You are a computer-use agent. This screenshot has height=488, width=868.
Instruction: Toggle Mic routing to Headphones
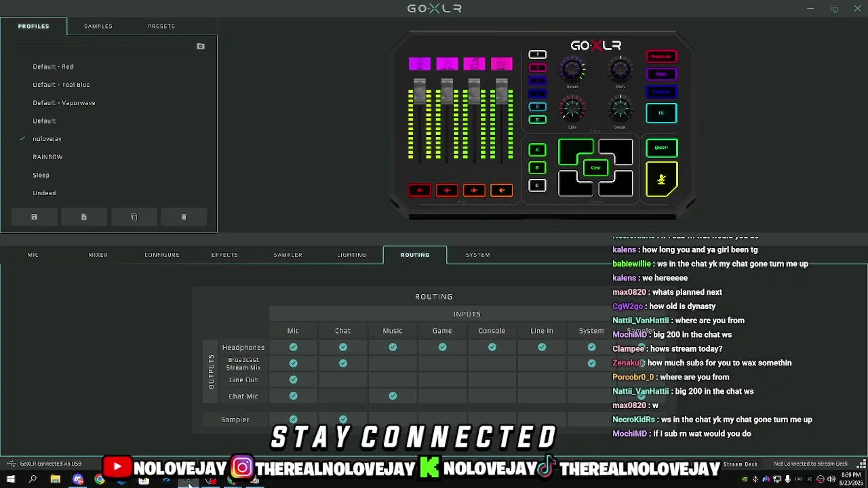(x=293, y=347)
